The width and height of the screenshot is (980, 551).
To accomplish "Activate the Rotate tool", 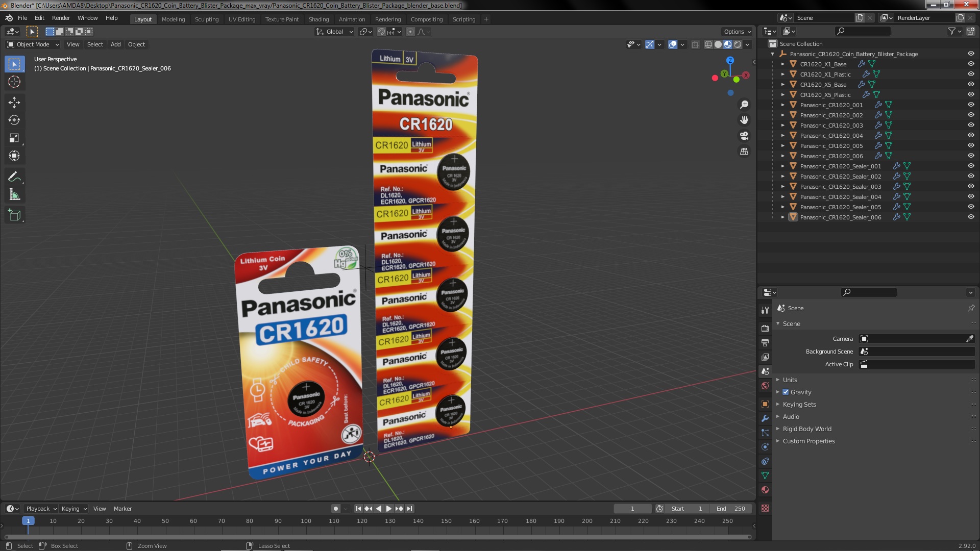I will pyautogui.click(x=14, y=120).
